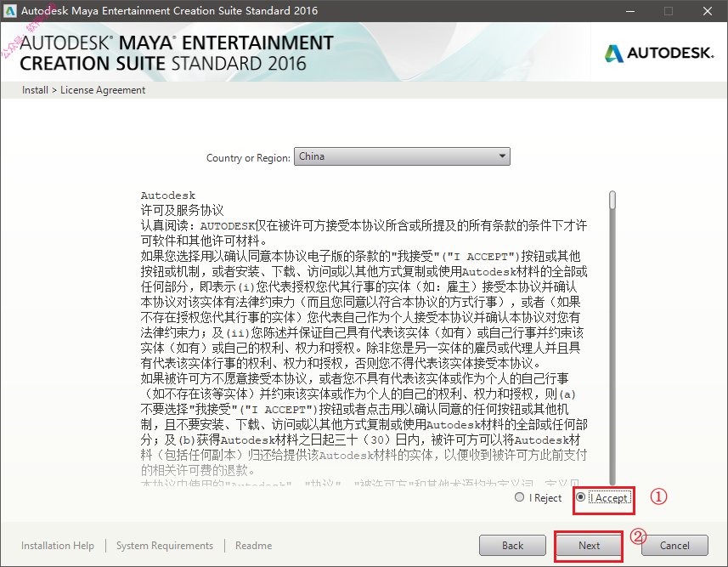728x567 pixels.
Task: Select the I Reject radio button
Action: tap(520, 497)
